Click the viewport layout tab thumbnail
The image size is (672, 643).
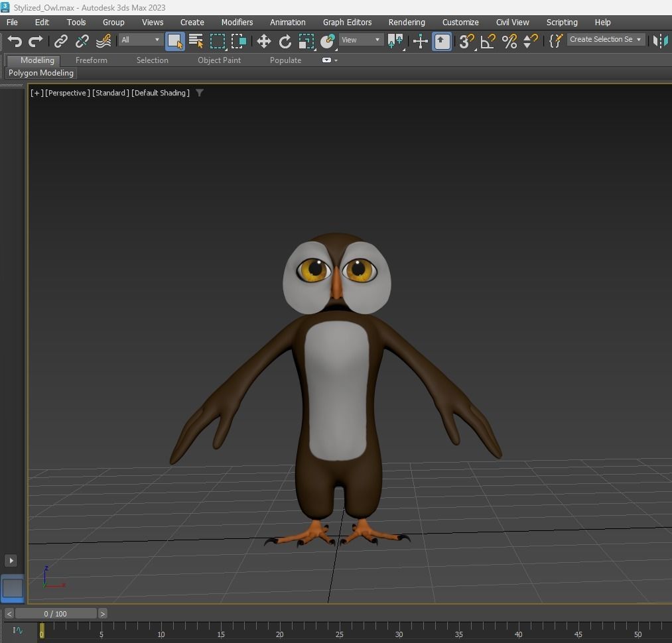click(13, 588)
